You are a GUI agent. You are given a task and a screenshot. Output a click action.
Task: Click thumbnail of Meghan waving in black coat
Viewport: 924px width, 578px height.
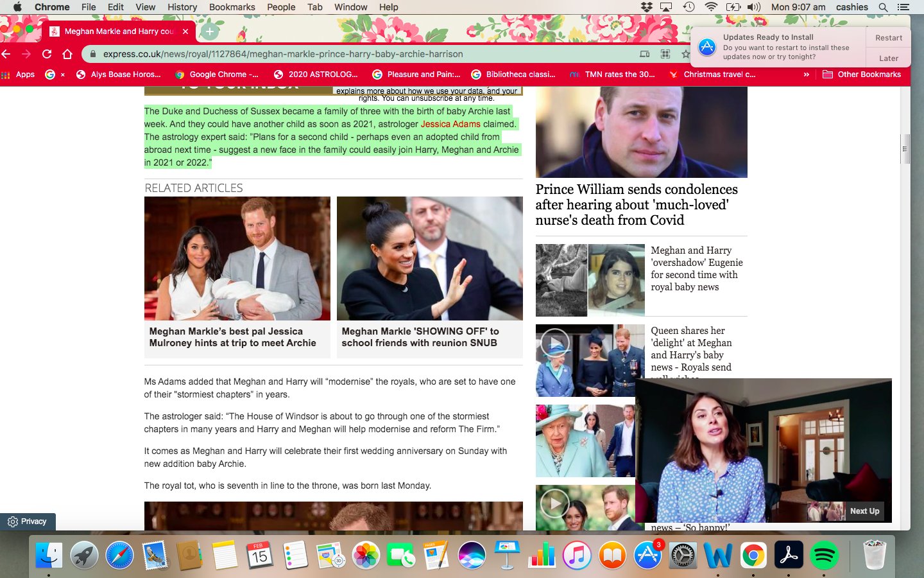(x=430, y=258)
